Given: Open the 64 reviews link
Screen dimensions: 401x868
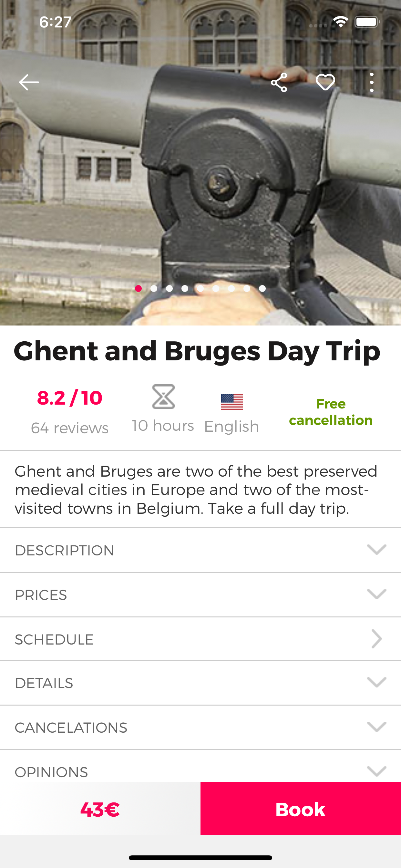Looking at the screenshot, I should coord(70,428).
